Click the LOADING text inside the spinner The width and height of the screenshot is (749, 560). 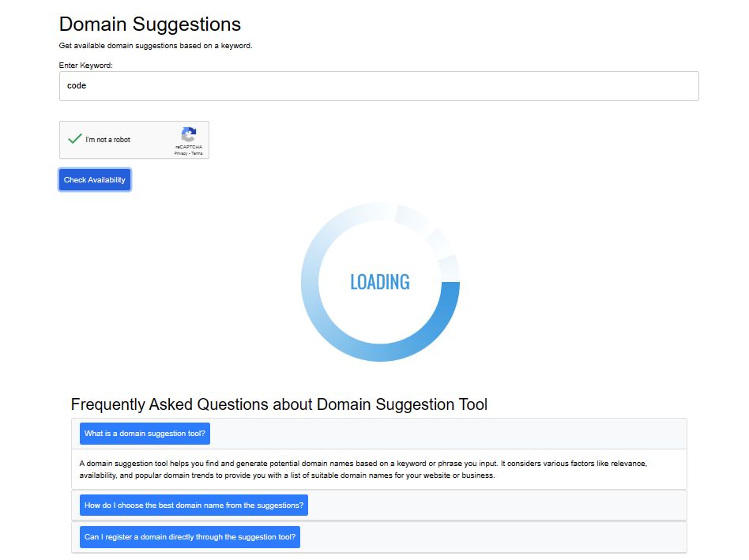pos(380,282)
